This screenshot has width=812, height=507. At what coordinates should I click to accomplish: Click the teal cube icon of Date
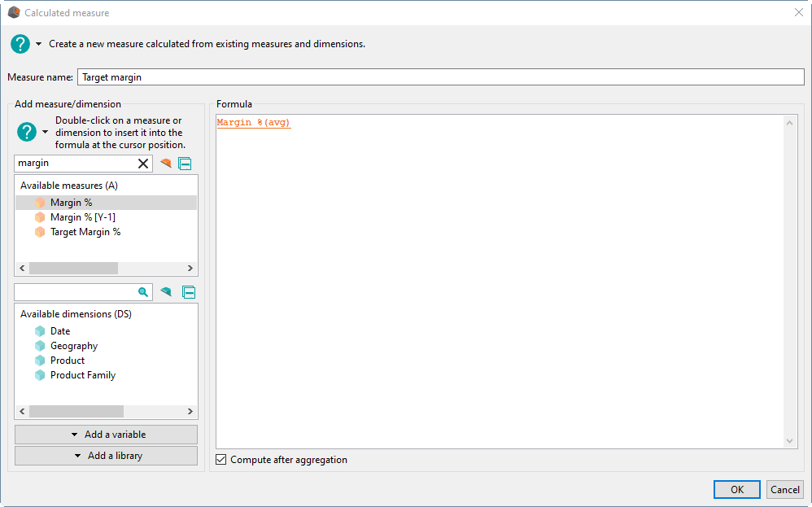click(40, 331)
